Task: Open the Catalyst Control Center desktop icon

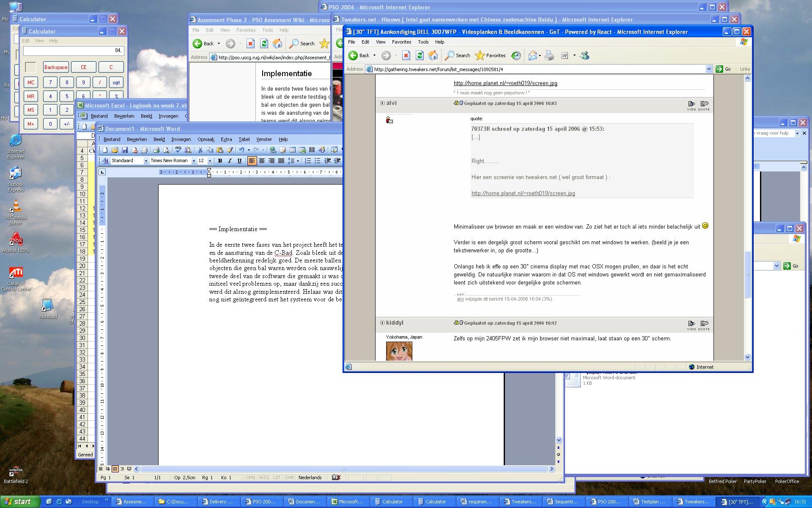Action: pos(16,279)
